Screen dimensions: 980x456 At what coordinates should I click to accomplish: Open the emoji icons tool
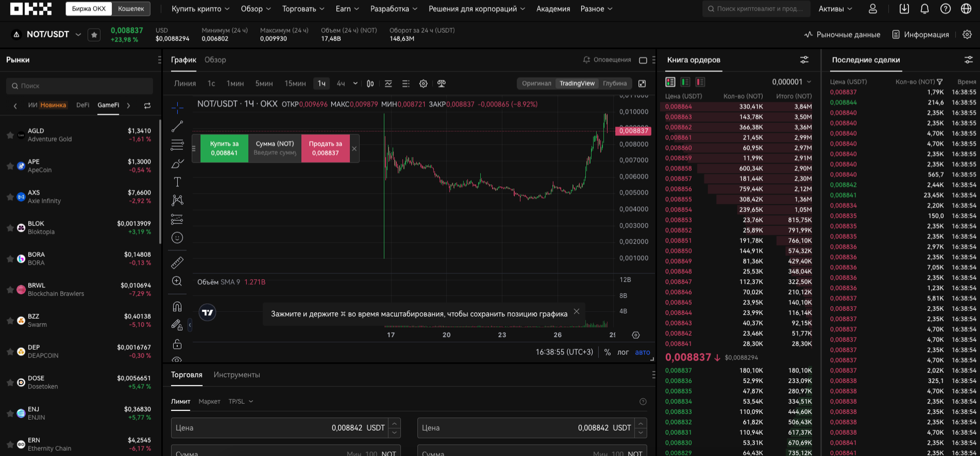point(177,238)
